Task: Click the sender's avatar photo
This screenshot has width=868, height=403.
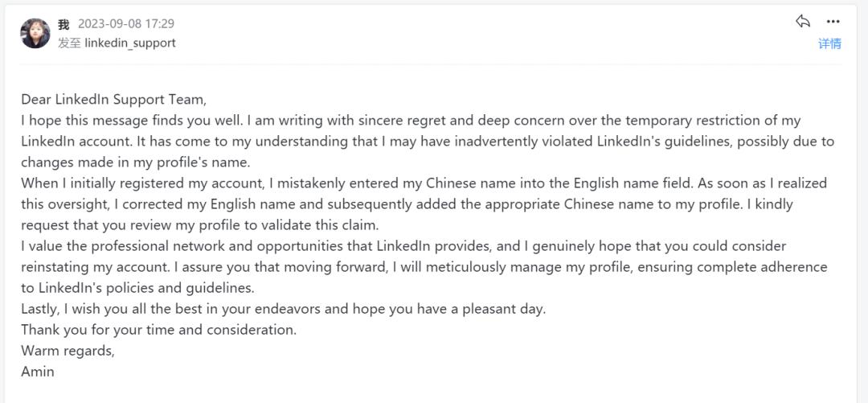Action: click(35, 33)
